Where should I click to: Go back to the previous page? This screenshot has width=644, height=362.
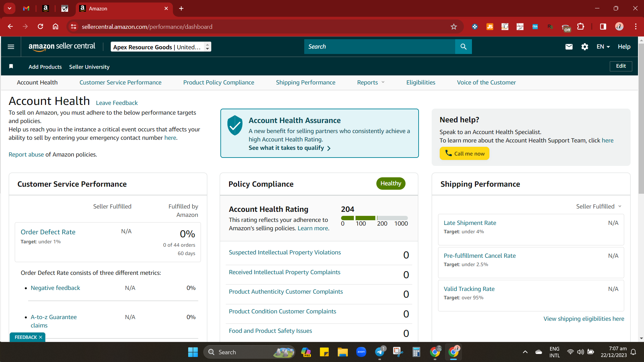point(10,26)
